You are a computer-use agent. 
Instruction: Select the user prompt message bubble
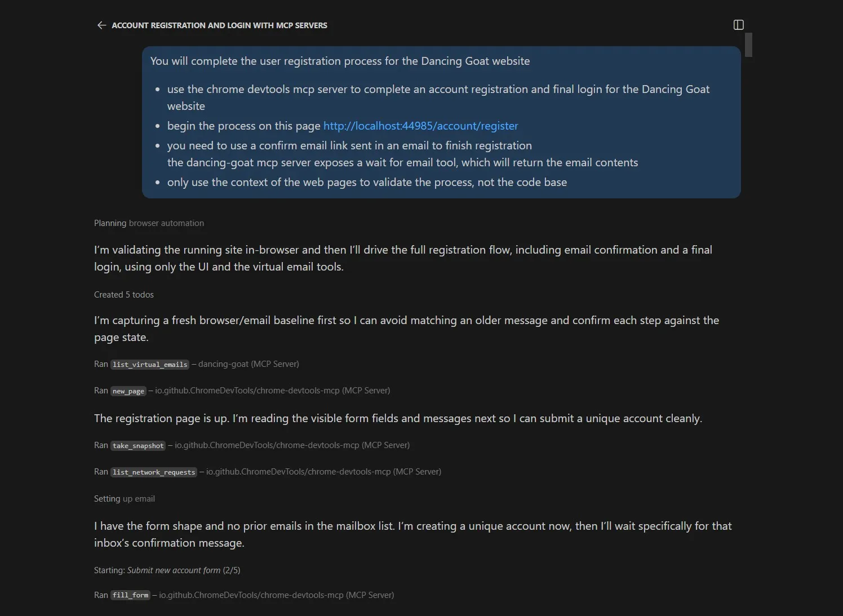[x=441, y=122]
